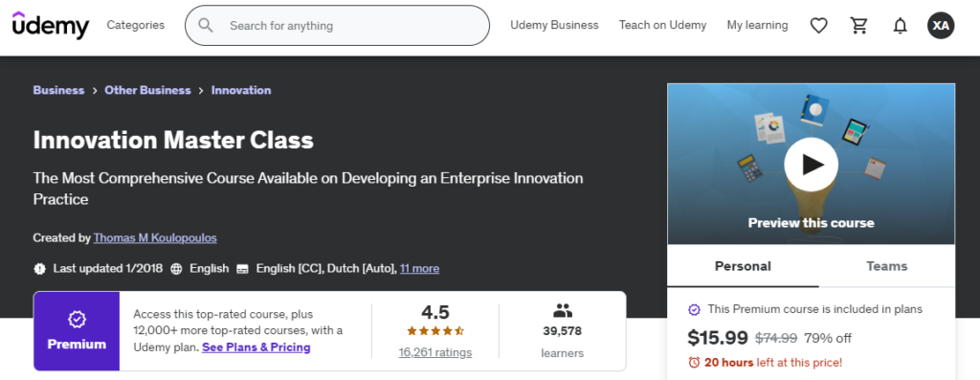Go to Teach on Udemy
Image resolution: width=980 pixels, height=380 pixels.
pos(662,25)
